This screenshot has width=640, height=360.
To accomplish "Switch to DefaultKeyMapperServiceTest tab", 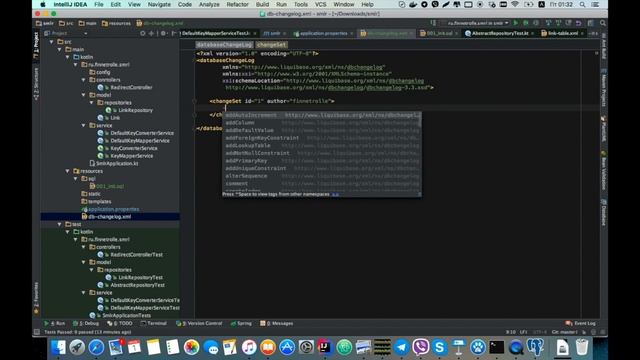I will [216, 33].
